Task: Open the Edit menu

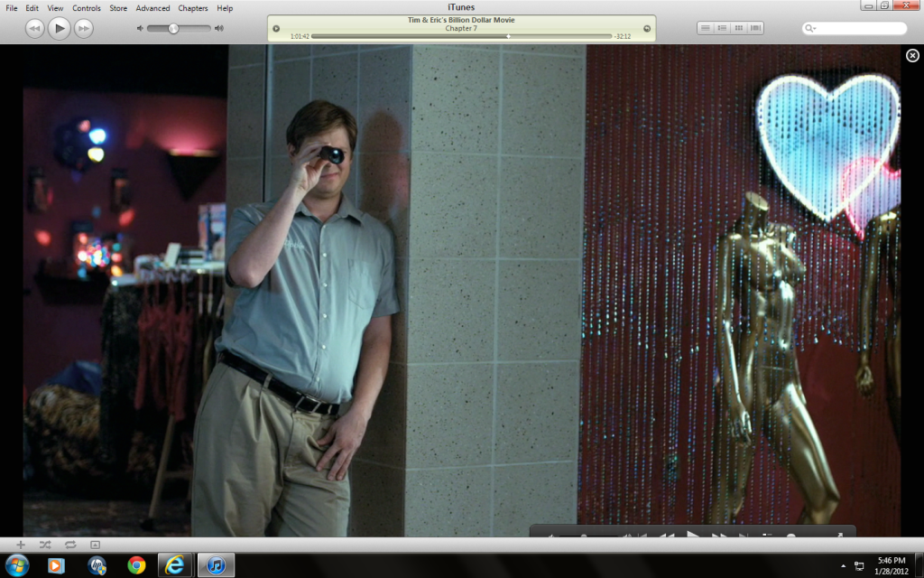Action: [x=32, y=8]
